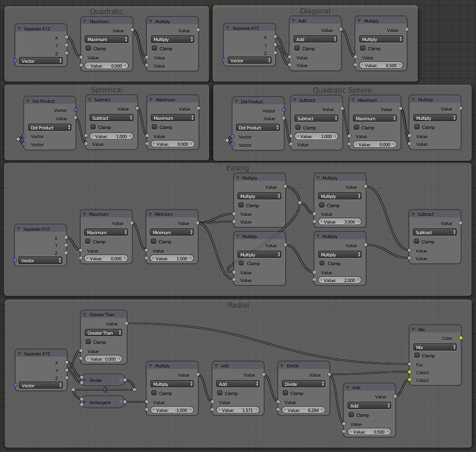Click the reroute arrow in Radial frame
Image resolution: width=476 pixels, height=452 pixels.
click(x=105, y=389)
